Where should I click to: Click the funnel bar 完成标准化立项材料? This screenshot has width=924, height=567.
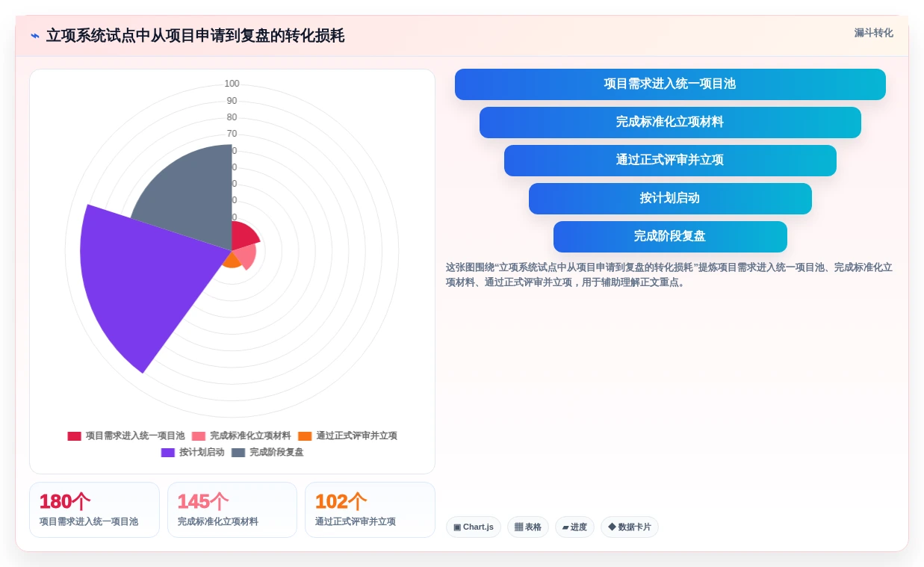670,123
